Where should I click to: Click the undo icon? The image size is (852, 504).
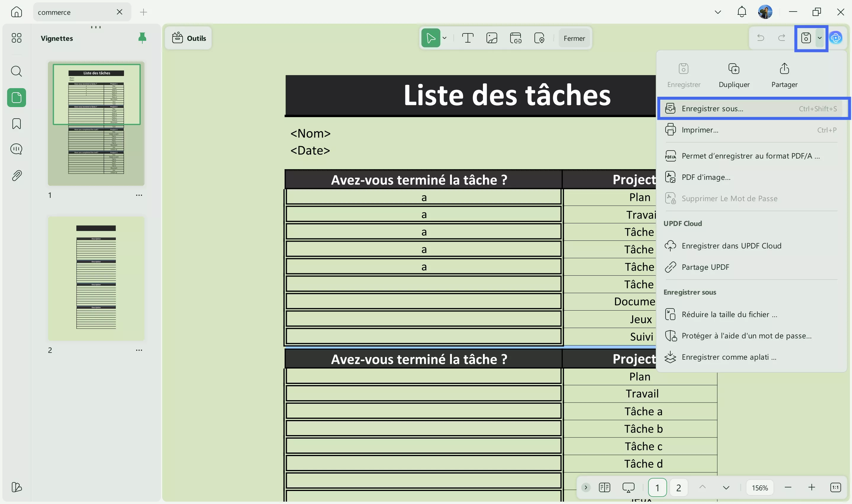pos(761,38)
